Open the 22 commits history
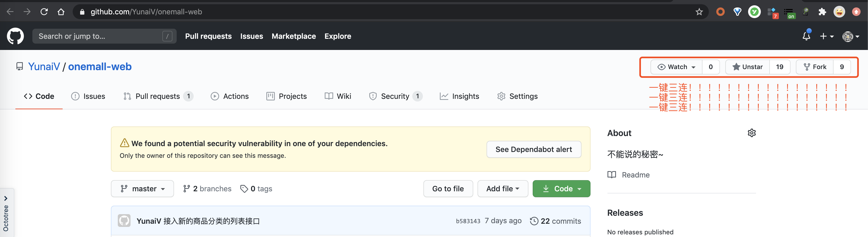Image resolution: width=868 pixels, height=237 pixels. click(x=556, y=221)
